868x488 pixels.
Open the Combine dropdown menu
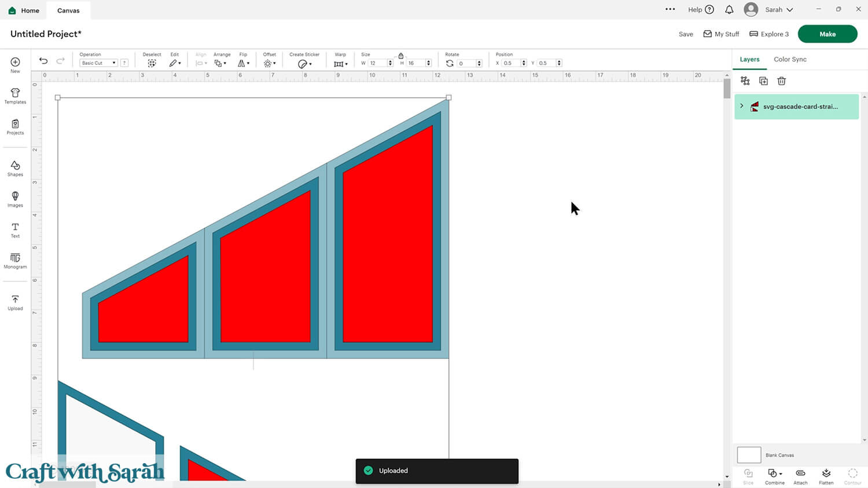click(774, 476)
